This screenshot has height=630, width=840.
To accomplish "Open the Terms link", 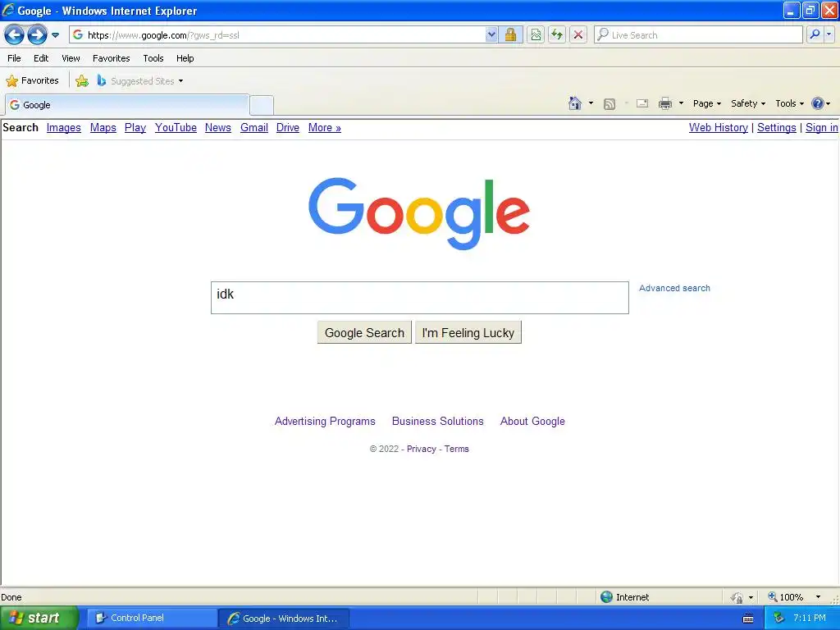I will (x=456, y=449).
